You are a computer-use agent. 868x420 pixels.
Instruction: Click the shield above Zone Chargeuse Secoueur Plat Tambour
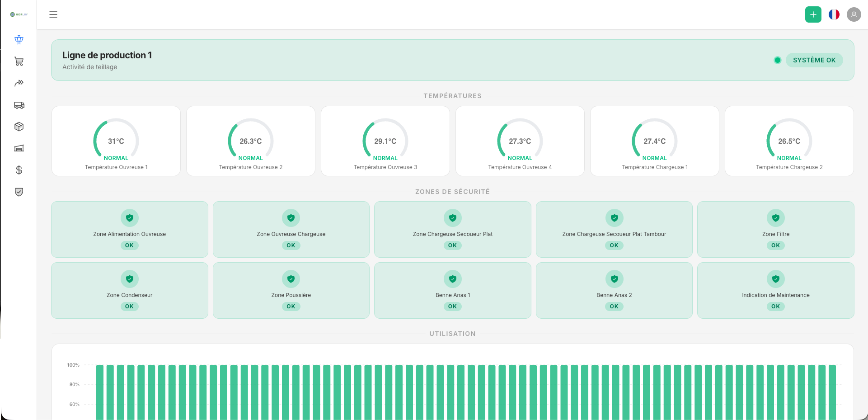pyautogui.click(x=615, y=218)
